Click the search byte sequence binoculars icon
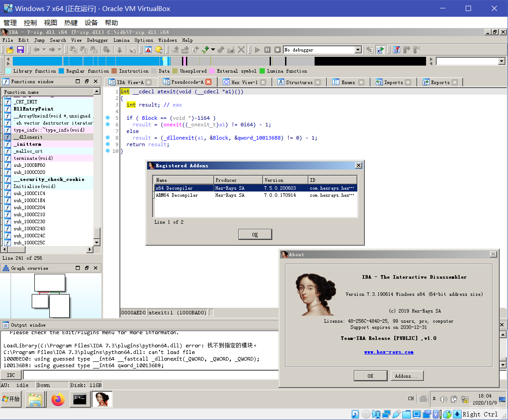 point(94,50)
